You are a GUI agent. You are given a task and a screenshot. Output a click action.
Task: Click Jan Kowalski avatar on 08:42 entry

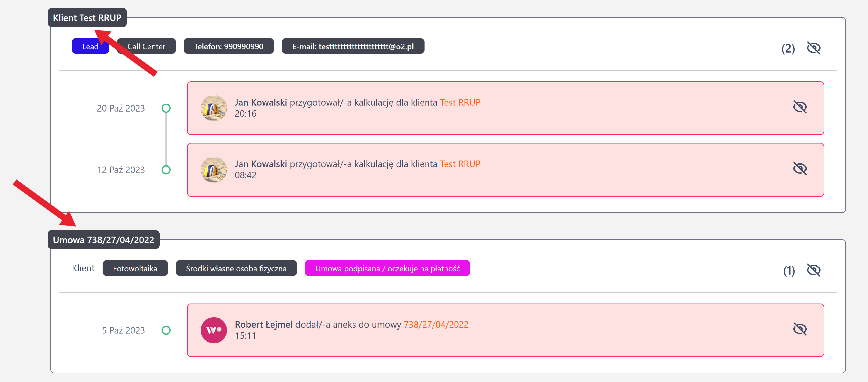coord(214,170)
